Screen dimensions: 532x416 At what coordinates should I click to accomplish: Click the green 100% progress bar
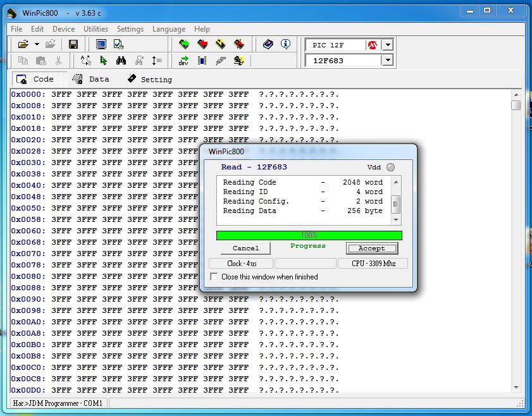click(309, 235)
